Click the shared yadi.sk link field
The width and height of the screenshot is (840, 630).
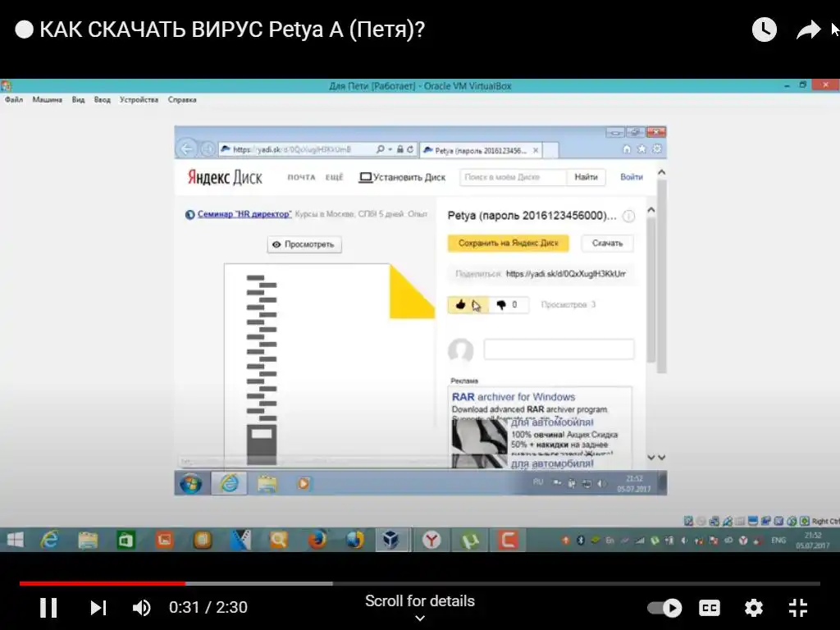pos(566,274)
